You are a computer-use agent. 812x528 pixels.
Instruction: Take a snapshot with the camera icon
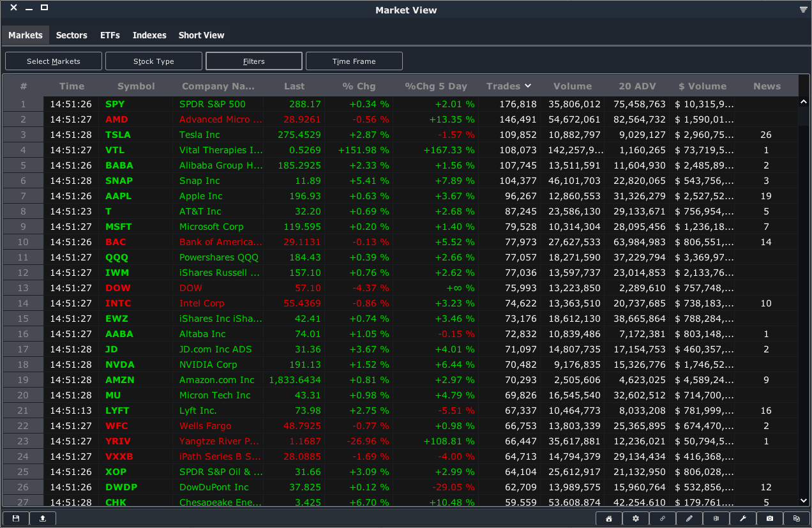pyautogui.click(x=770, y=518)
